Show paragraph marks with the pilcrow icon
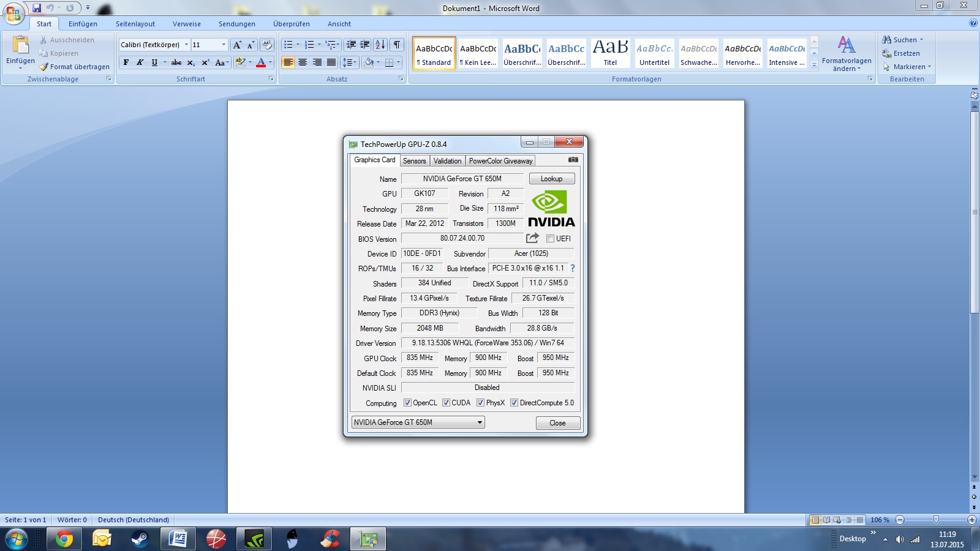 pyautogui.click(x=397, y=45)
